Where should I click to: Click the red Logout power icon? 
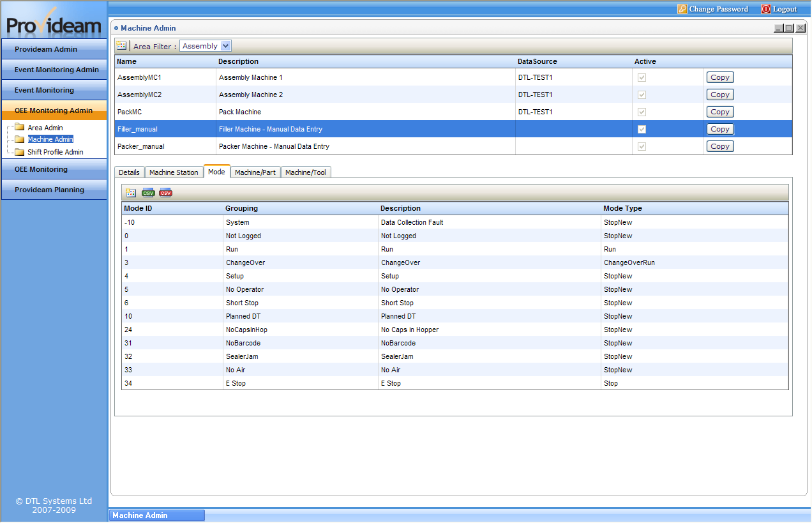766,9
